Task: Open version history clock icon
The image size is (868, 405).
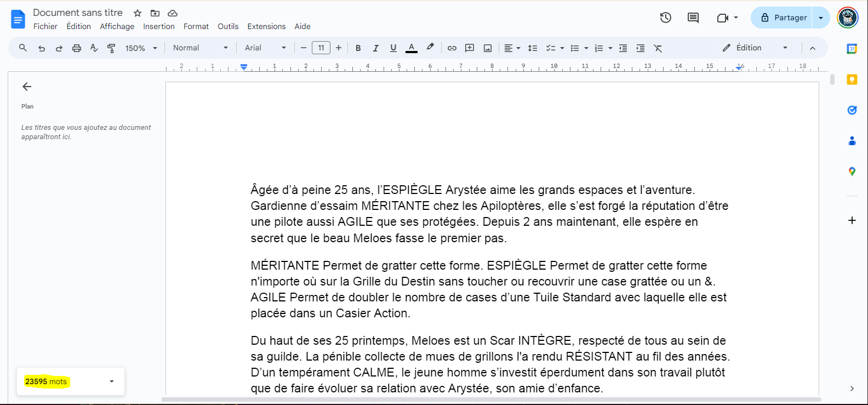Action: coord(665,18)
